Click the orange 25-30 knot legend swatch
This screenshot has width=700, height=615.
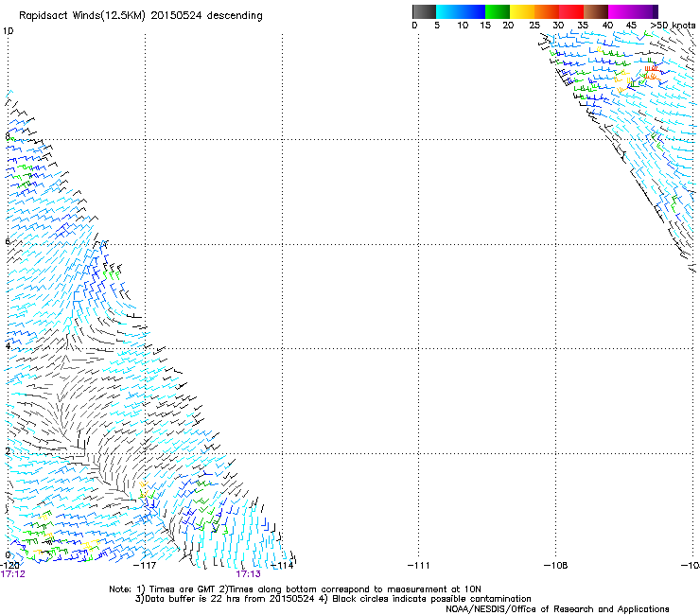[547, 11]
